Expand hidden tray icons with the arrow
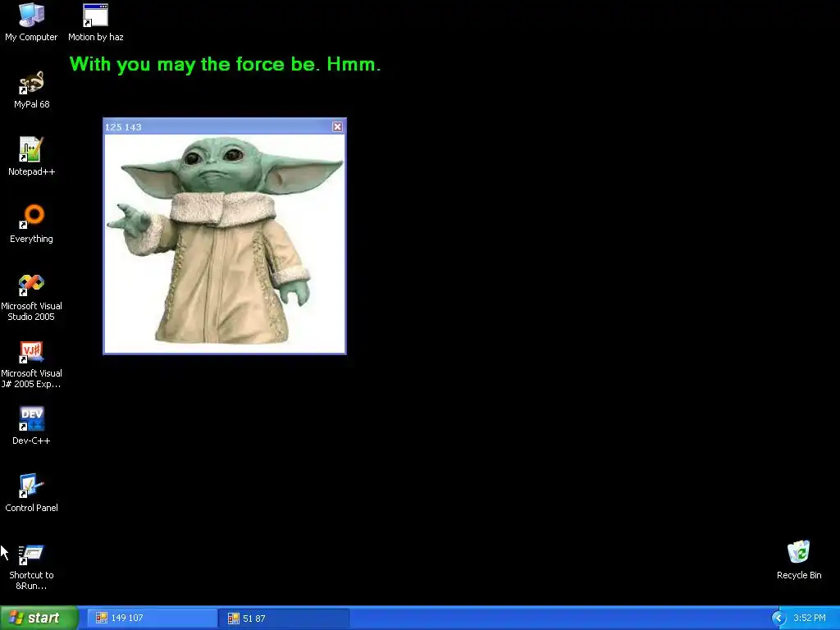Image resolution: width=840 pixels, height=630 pixels. [778, 619]
